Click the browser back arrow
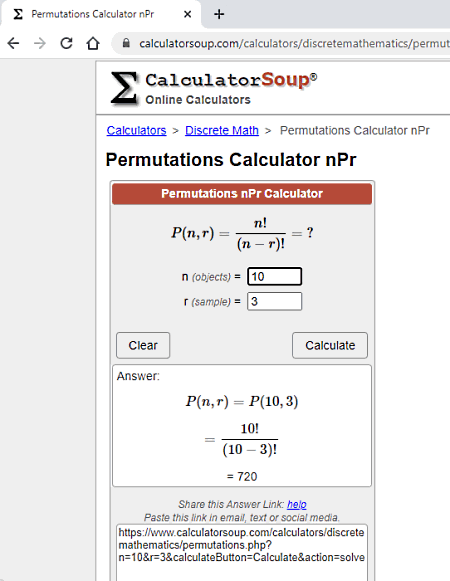 13,43
